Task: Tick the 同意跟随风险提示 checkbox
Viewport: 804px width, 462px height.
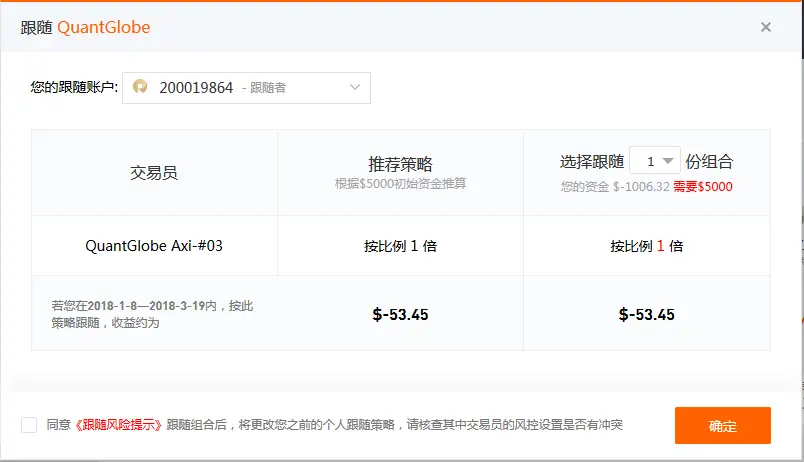Action: pos(29,425)
